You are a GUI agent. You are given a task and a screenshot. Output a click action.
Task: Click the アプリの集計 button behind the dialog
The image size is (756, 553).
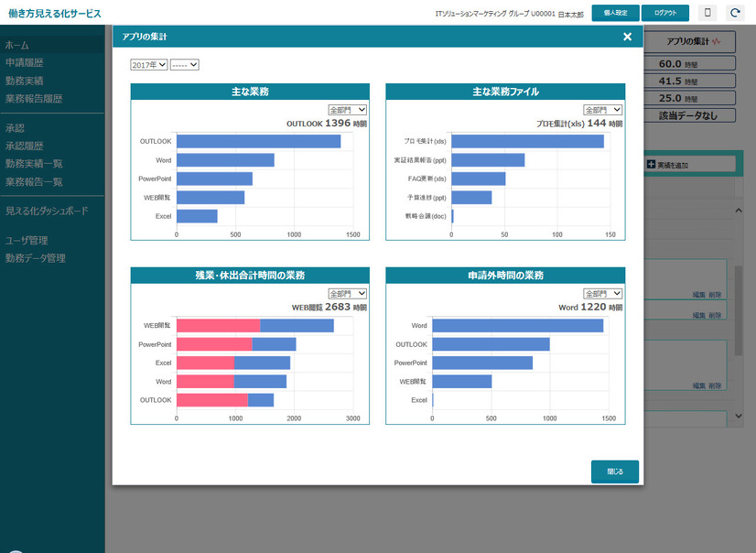tap(689, 41)
